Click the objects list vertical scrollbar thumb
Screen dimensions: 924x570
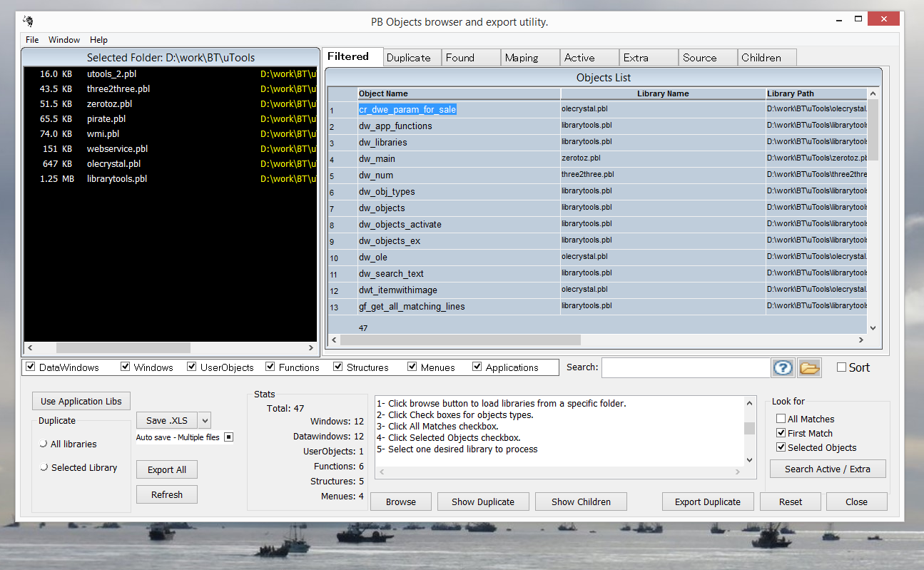click(x=873, y=130)
